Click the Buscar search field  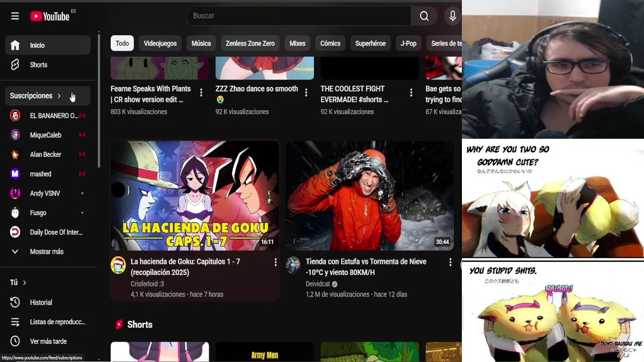tap(299, 16)
